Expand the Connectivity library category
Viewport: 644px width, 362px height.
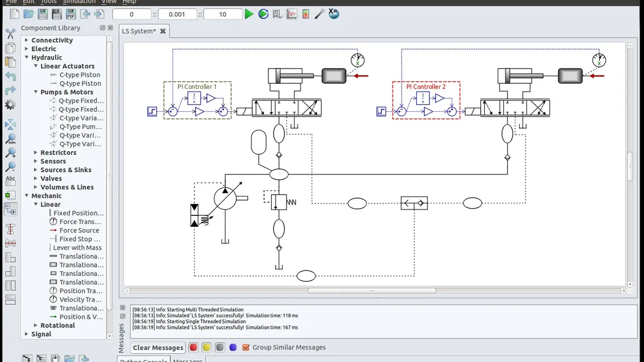[x=26, y=40]
